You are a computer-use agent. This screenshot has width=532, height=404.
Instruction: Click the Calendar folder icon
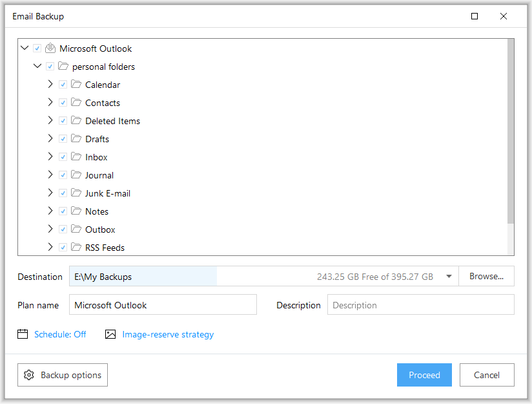[x=76, y=84]
